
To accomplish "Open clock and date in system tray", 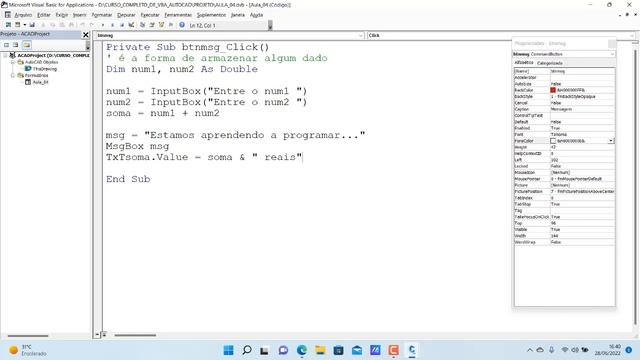I will tap(608, 350).
